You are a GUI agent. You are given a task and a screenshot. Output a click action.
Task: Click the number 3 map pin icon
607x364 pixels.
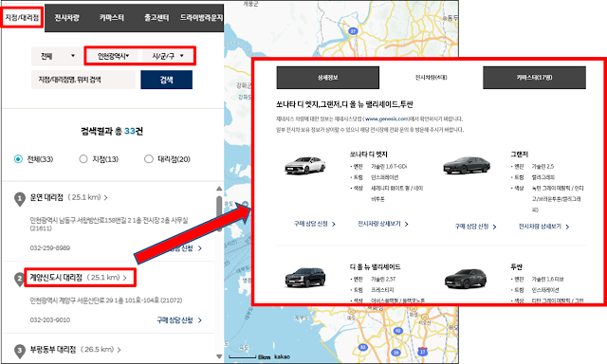click(x=20, y=352)
